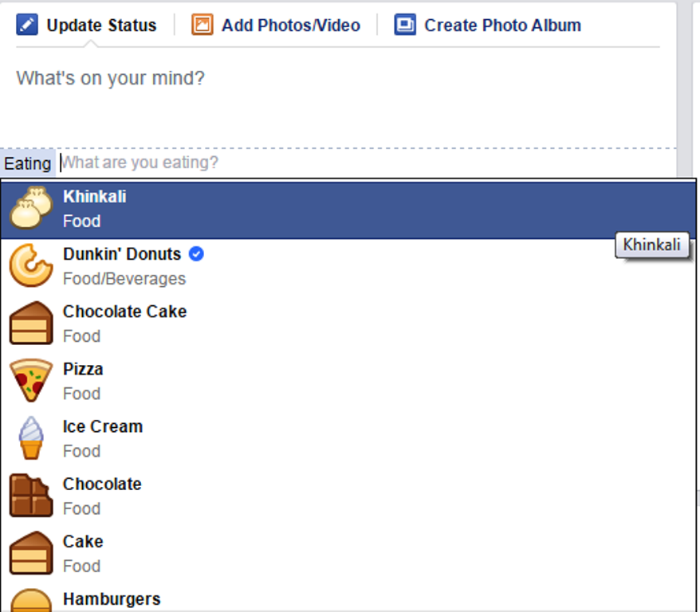Switch to Add Photos/Video tab

(x=275, y=25)
